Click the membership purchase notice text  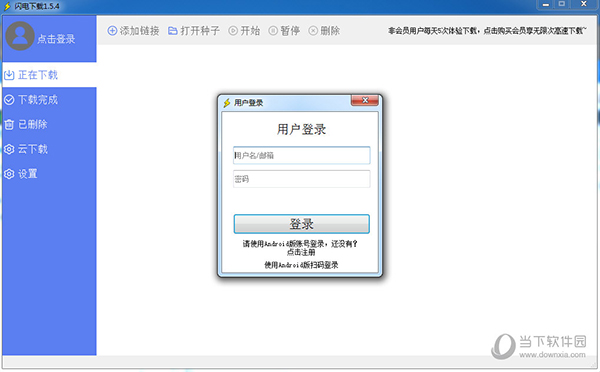point(487,31)
